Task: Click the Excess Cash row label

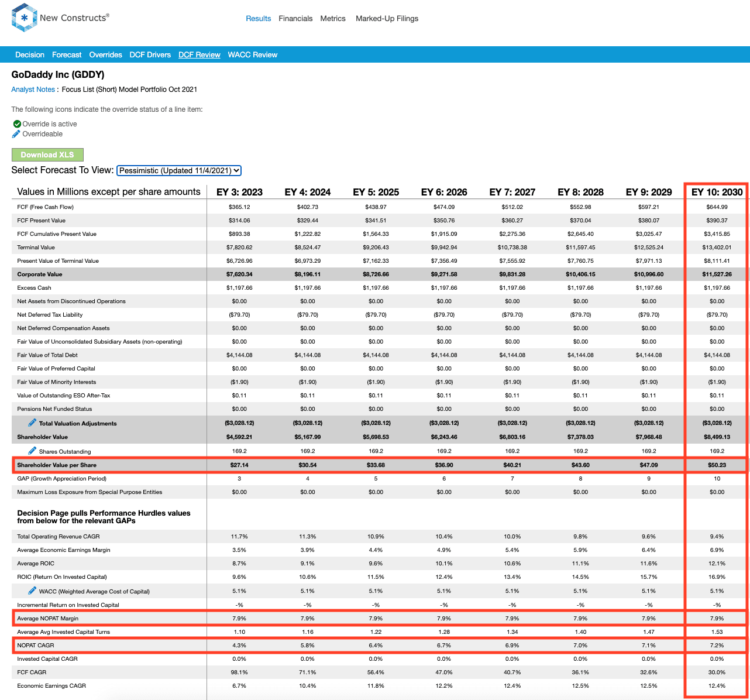Action: 34,288
